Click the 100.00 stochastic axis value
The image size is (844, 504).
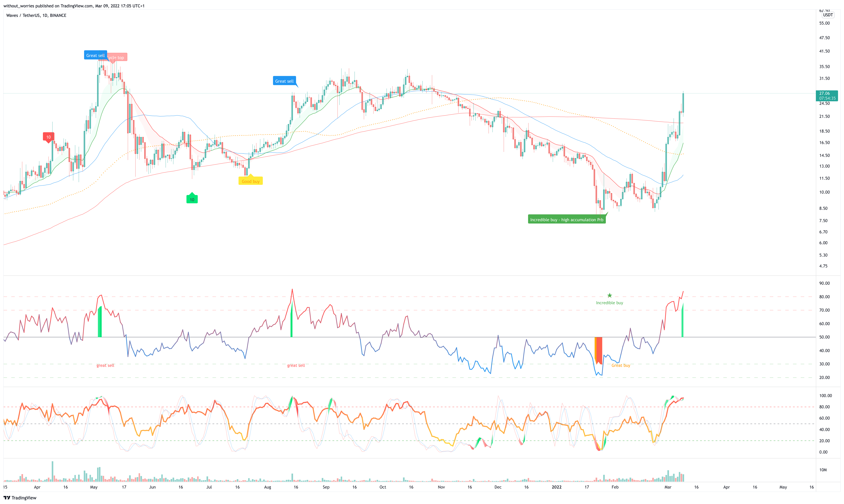(x=825, y=396)
